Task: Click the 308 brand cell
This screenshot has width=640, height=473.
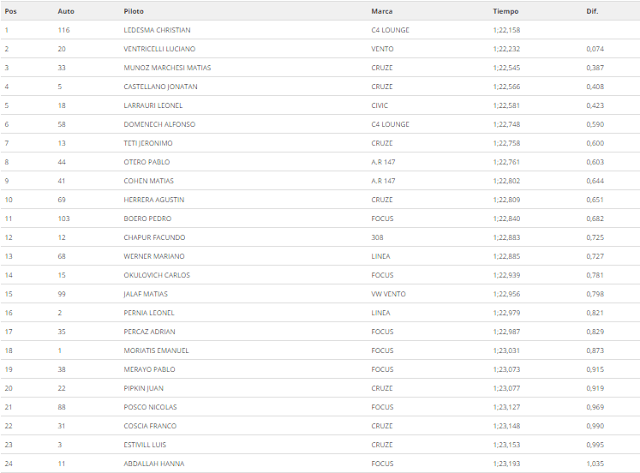Action: (377, 238)
